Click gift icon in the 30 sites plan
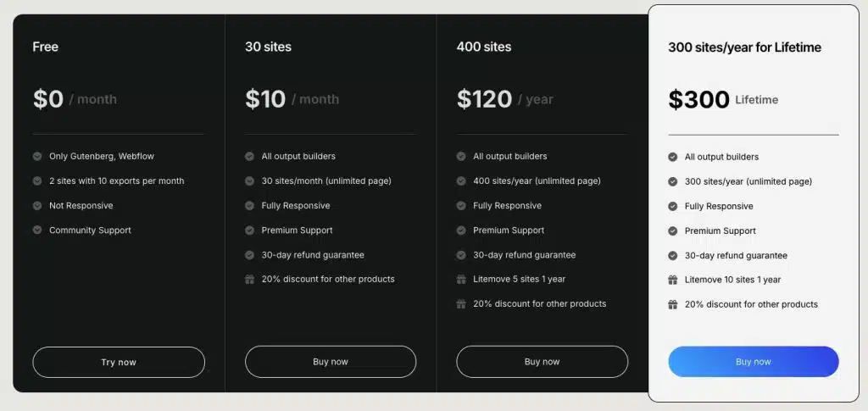This screenshot has height=411, width=868. pos(250,279)
